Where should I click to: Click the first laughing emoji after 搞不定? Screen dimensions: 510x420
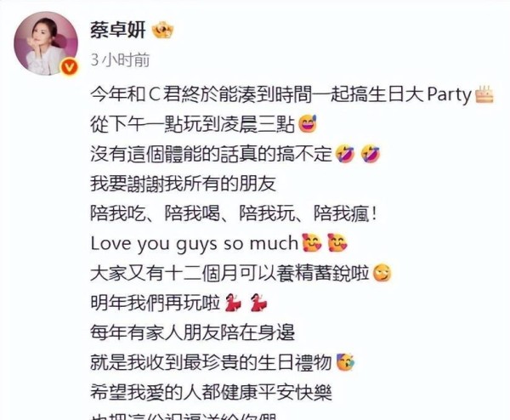tap(344, 154)
